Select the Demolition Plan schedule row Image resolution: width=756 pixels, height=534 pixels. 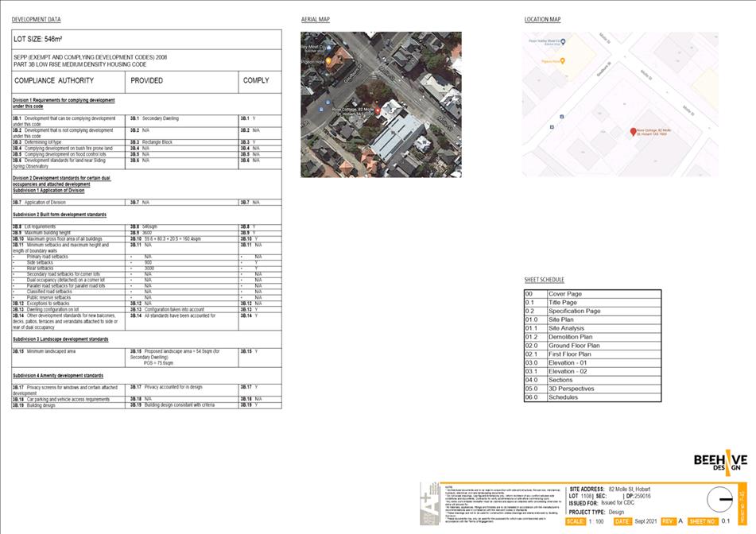pyautogui.click(x=592, y=338)
